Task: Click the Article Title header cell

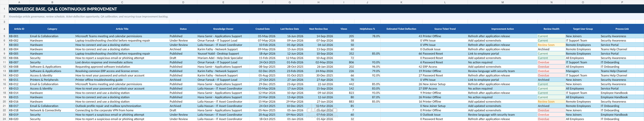Action: coord(122,29)
